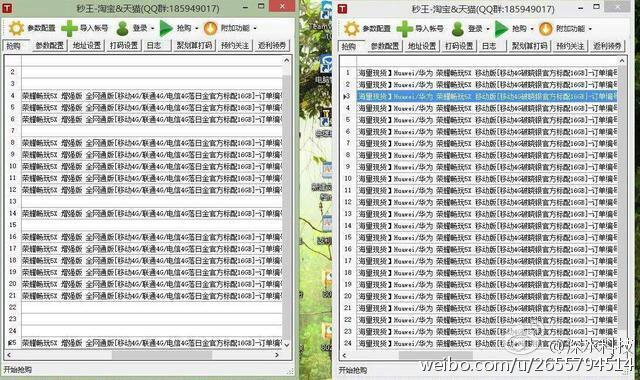Click left-arrow of right window horizontal scrollbar

[x=344, y=356]
